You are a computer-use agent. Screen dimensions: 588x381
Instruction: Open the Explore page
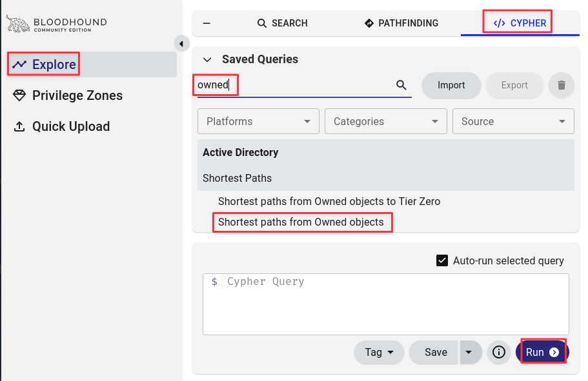[x=92, y=64]
